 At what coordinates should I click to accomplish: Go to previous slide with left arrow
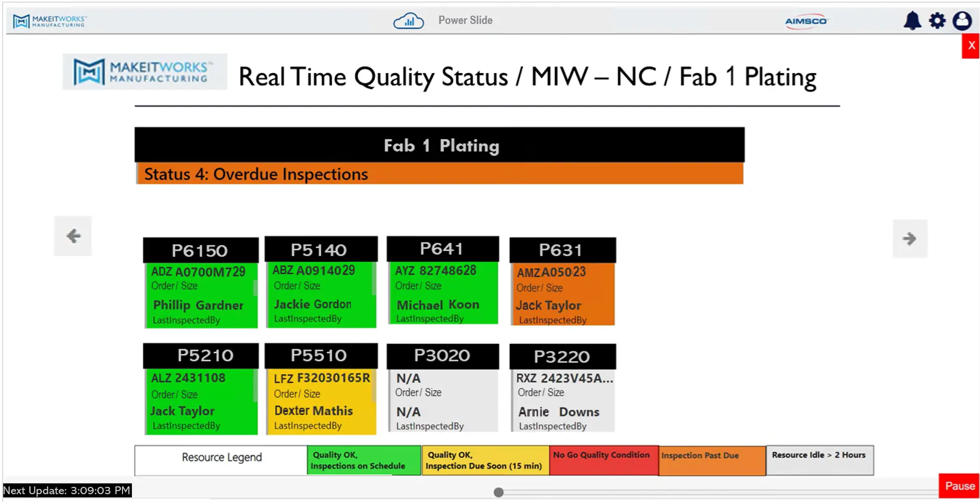[x=73, y=236]
